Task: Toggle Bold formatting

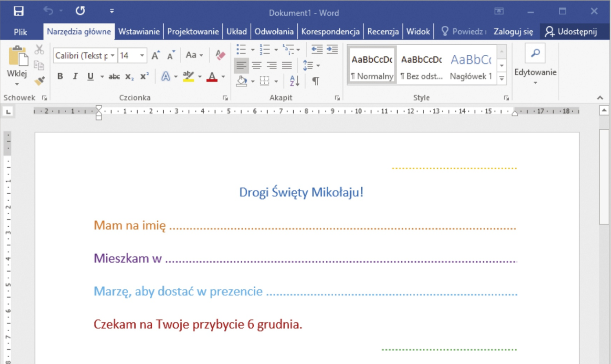Action: pyautogui.click(x=60, y=77)
